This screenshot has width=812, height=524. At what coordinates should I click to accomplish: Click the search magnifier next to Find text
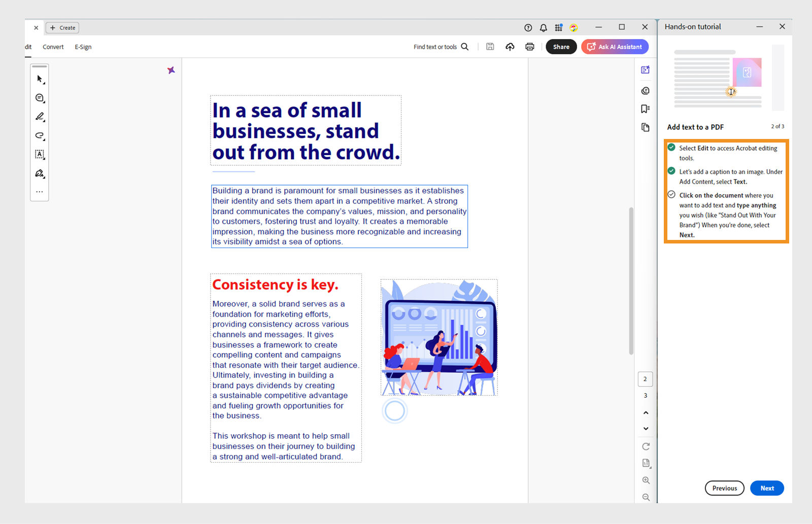pos(464,47)
